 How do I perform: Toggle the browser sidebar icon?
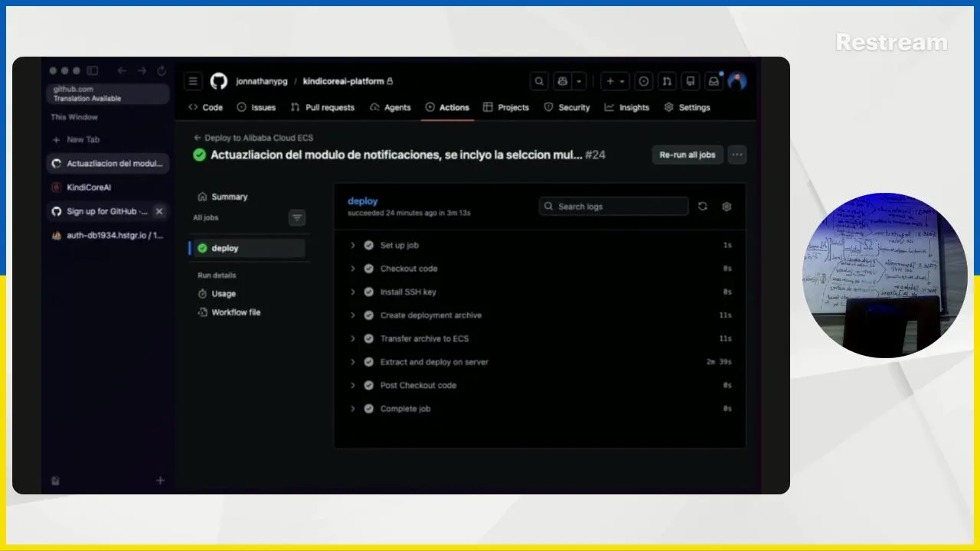coord(93,70)
